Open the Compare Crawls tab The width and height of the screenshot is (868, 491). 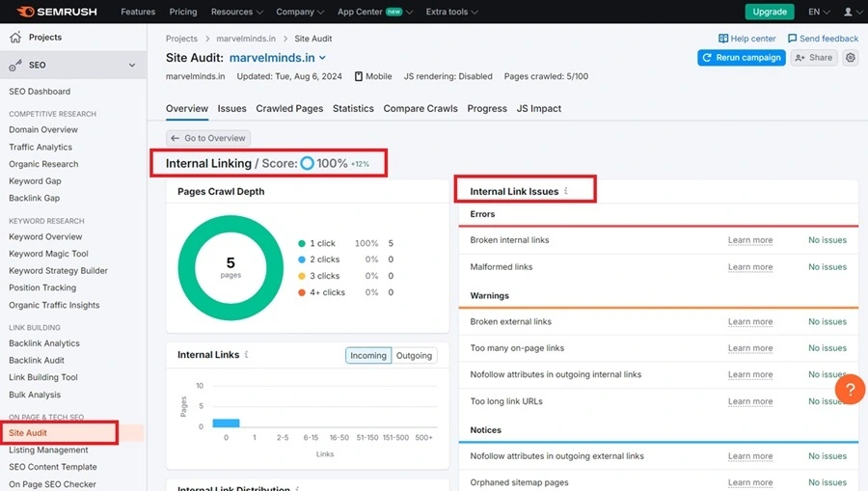click(x=420, y=108)
